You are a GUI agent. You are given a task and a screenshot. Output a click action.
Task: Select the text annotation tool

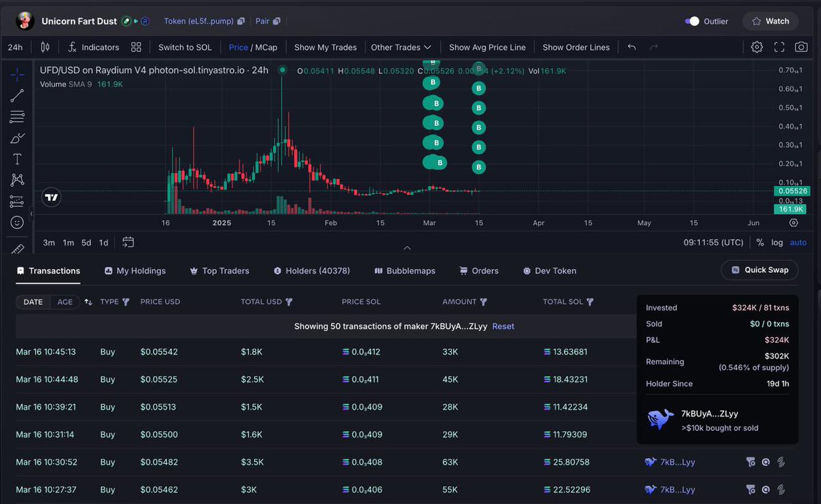[17, 159]
